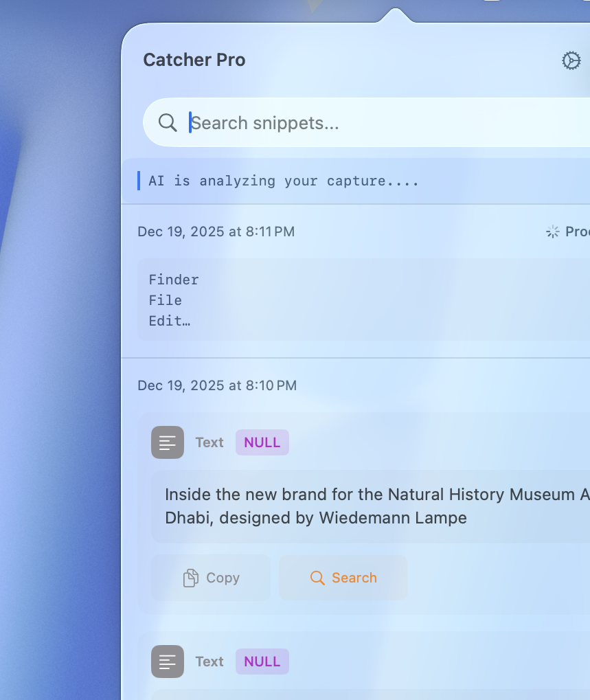Click the Catcher Pro title

[194, 60]
